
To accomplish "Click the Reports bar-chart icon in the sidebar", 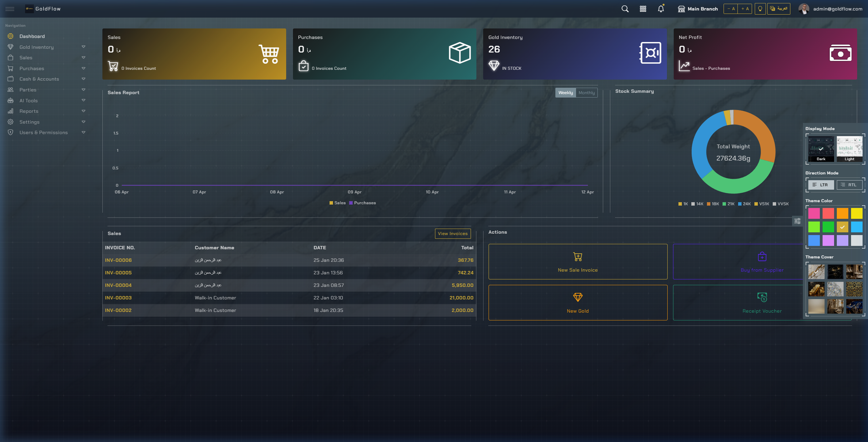I will tap(11, 111).
